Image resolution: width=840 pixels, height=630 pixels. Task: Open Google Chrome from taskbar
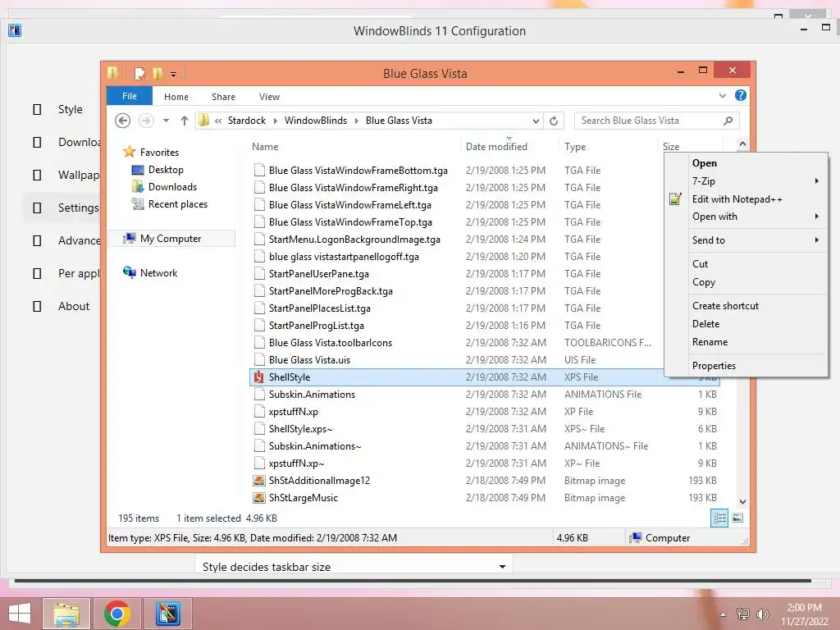117,614
